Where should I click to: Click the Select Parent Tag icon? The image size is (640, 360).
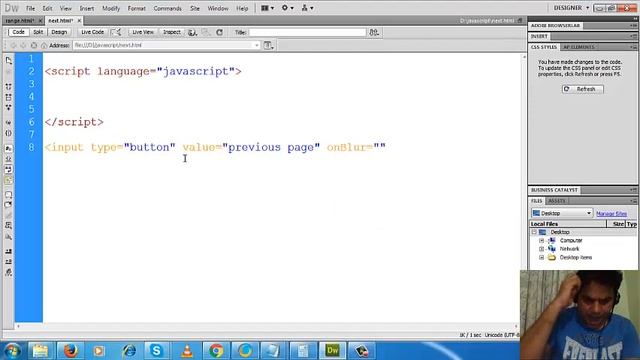(9, 122)
